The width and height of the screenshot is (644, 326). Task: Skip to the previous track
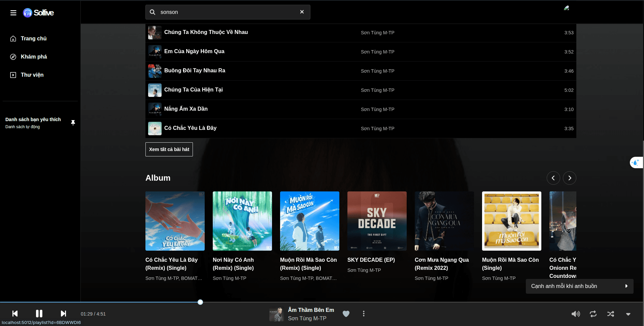pyautogui.click(x=15, y=314)
